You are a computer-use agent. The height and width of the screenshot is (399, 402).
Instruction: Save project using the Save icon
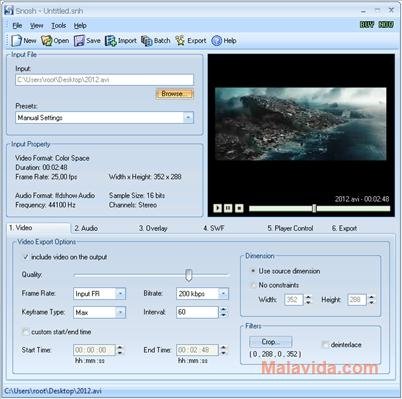pyautogui.click(x=79, y=41)
